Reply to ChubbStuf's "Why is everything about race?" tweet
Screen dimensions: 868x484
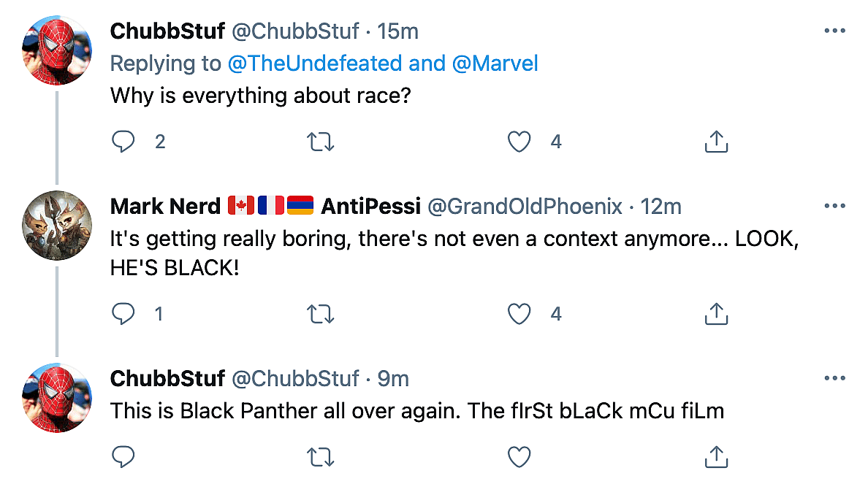coord(123,142)
